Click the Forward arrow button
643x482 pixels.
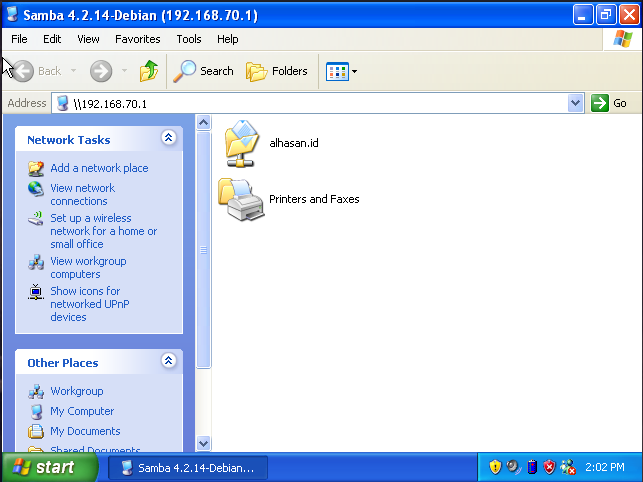click(x=101, y=71)
